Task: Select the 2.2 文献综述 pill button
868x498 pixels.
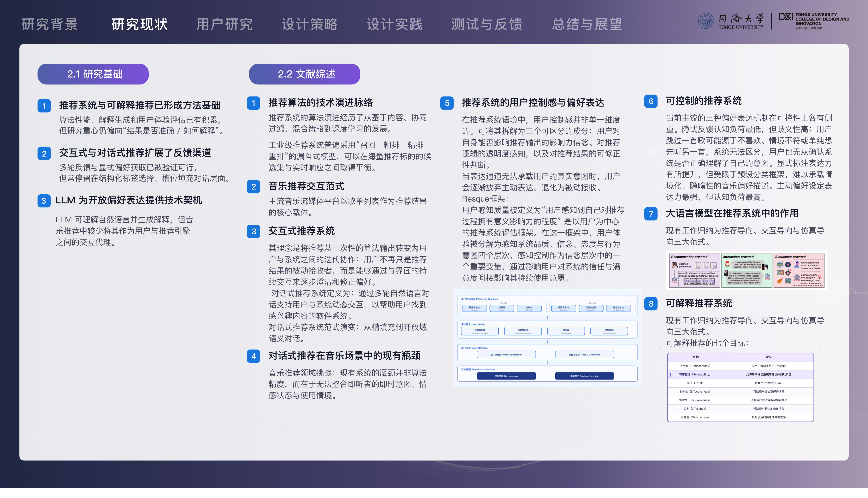Action: click(x=304, y=74)
